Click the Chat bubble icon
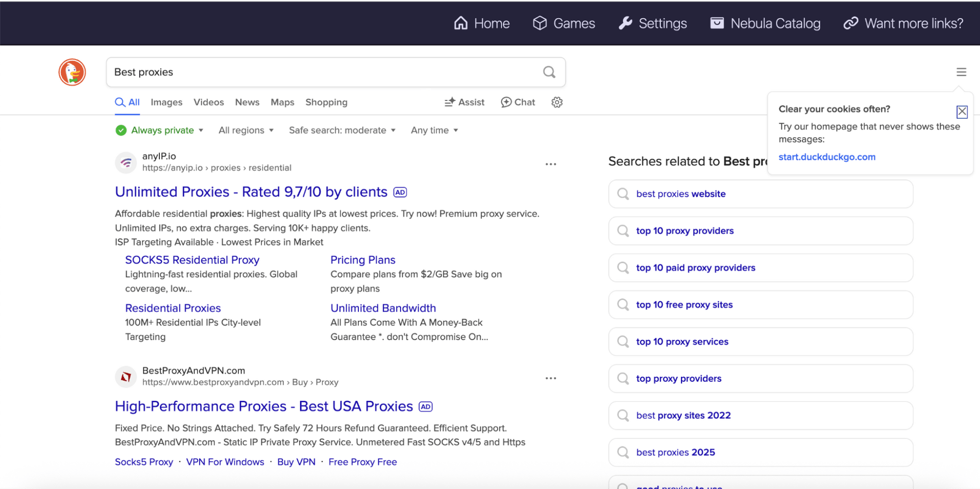The height and width of the screenshot is (489, 980). (x=506, y=102)
